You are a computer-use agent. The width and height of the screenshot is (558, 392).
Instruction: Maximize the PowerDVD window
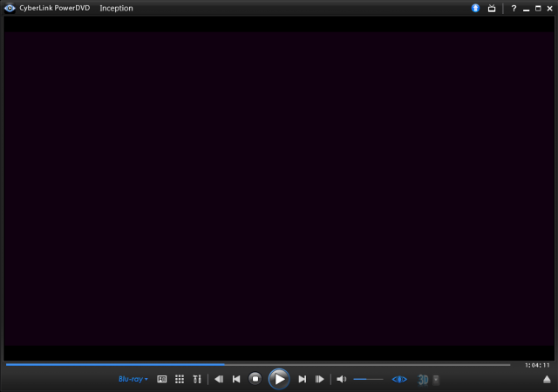[538, 8]
